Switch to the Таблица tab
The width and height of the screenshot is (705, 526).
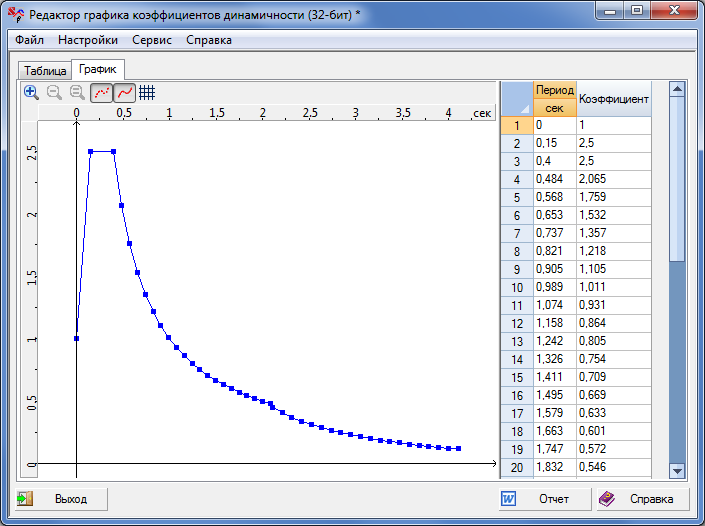click(45, 71)
